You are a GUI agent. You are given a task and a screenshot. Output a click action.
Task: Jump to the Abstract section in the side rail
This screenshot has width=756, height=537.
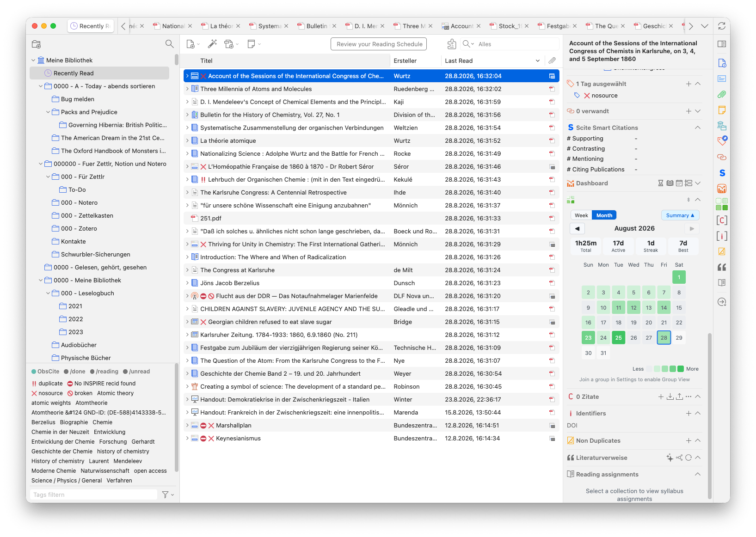pos(722,79)
